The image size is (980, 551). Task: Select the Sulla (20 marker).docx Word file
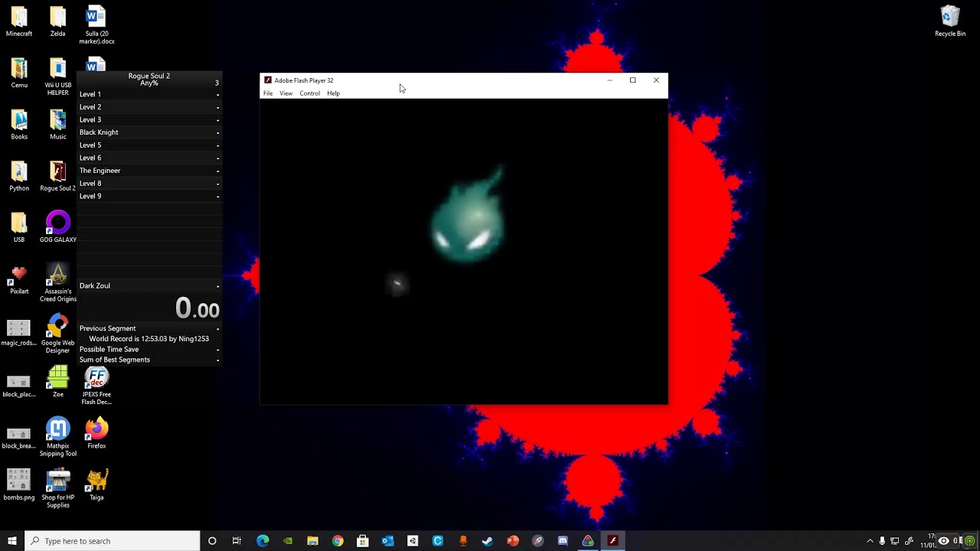click(96, 26)
